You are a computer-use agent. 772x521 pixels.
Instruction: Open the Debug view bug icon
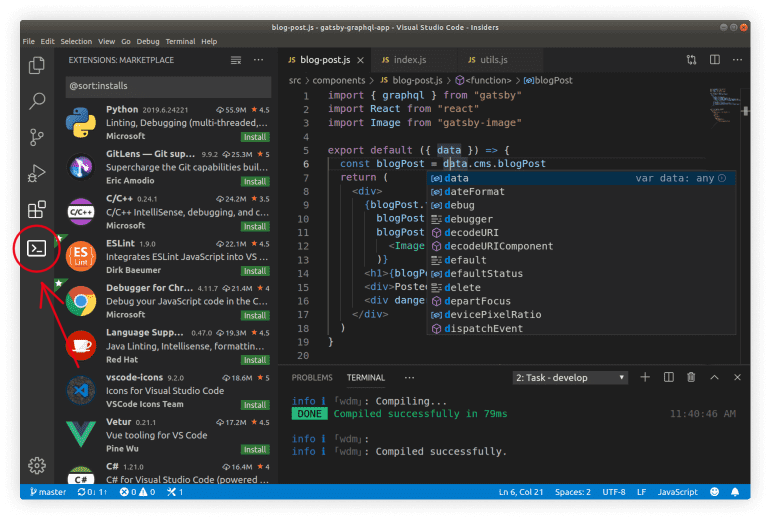[x=37, y=173]
